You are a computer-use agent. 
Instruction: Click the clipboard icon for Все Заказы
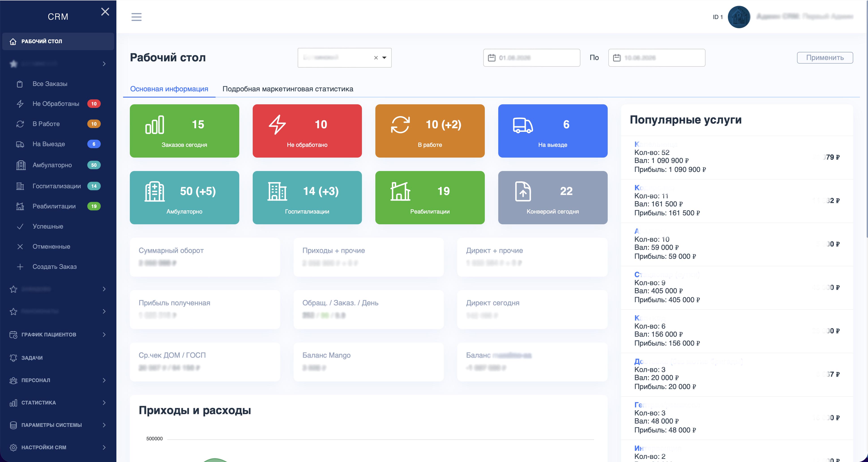tap(20, 84)
